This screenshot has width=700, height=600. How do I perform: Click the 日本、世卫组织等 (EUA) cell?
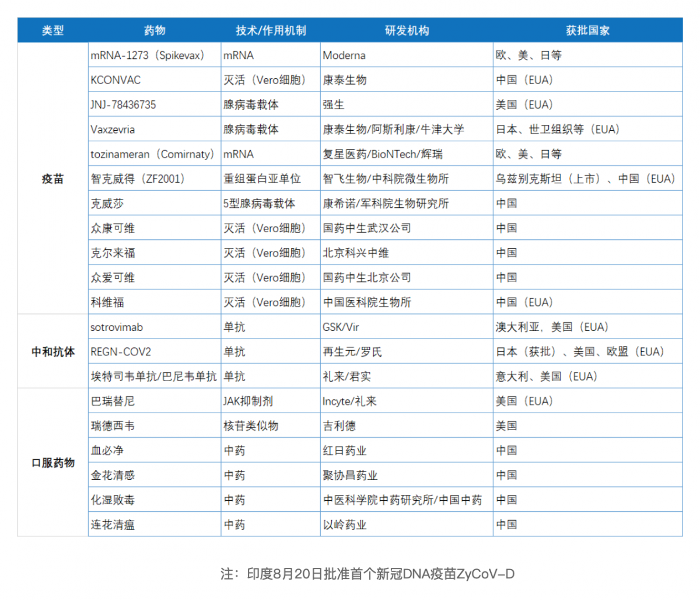(588, 129)
